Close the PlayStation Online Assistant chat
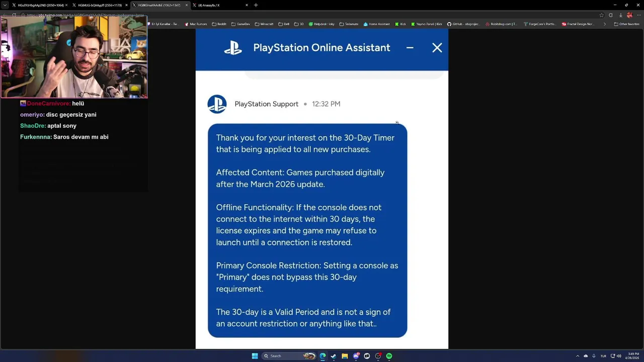Viewport: 644px width, 362px height. tap(437, 48)
